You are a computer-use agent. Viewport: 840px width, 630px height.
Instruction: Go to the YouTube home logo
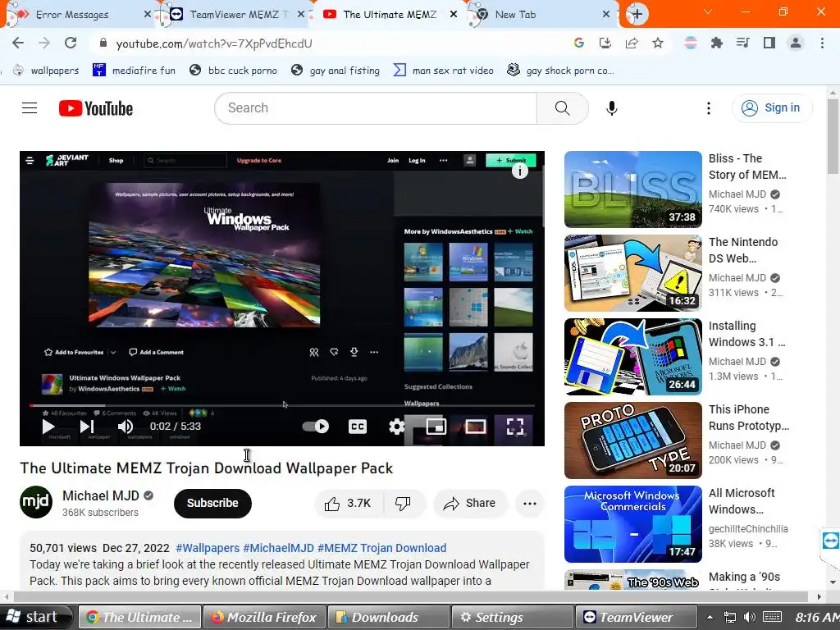(96, 108)
